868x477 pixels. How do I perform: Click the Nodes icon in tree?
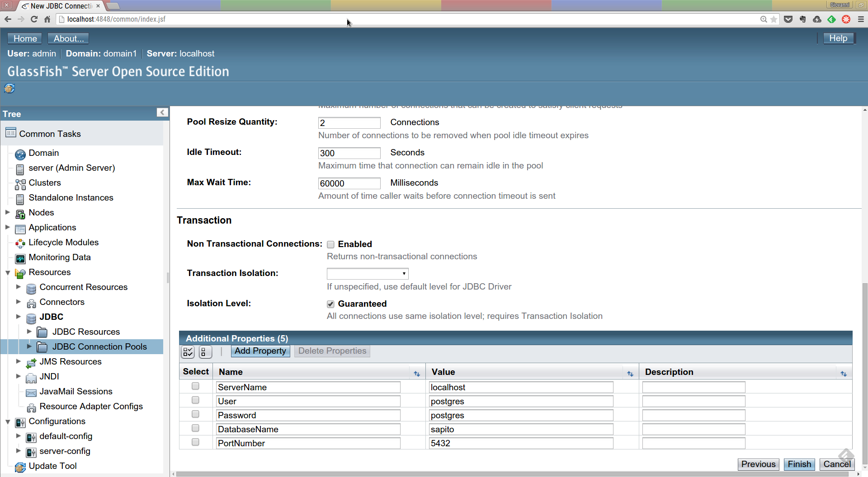pyautogui.click(x=20, y=214)
